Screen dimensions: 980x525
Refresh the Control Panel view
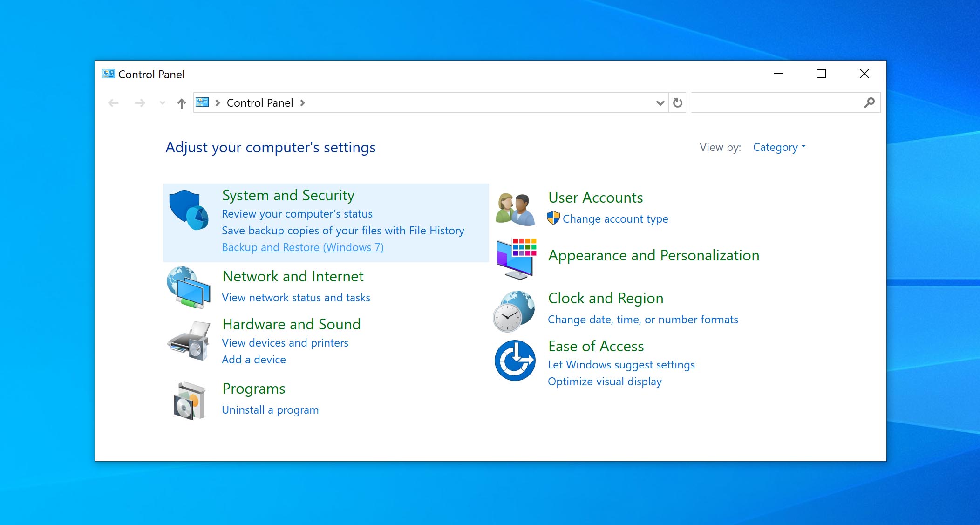678,102
